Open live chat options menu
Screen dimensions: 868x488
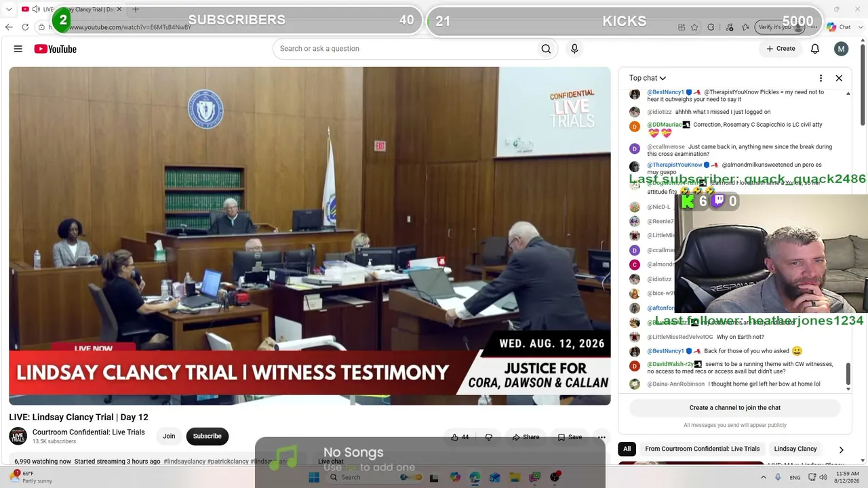pos(821,78)
